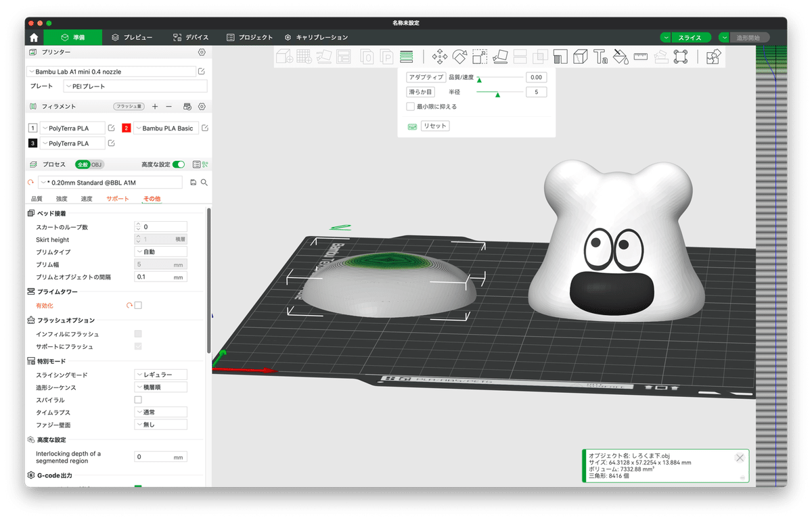This screenshot has width=812, height=520.
Task: Open filament 1 PolyTerra PLA dropdown
Action: point(72,128)
